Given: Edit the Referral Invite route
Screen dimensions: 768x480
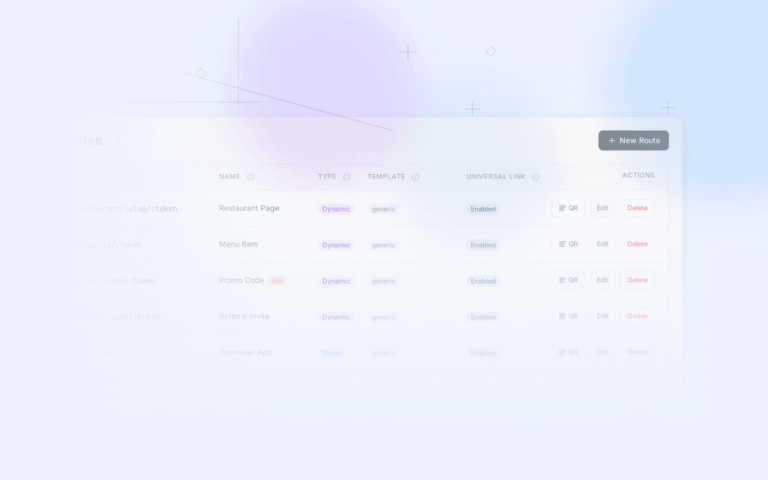Looking at the screenshot, I should tap(602, 316).
